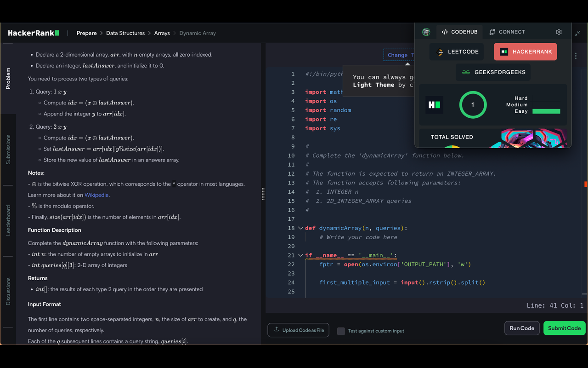Toggle Test against custom input checkbox
588x368 pixels.
pyautogui.click(x=341, y=331)
